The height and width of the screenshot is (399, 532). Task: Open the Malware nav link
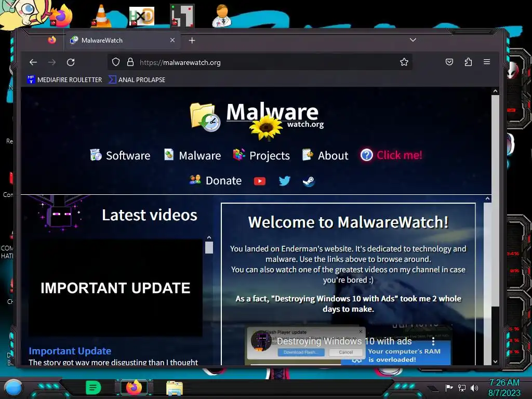coord(192,155)
